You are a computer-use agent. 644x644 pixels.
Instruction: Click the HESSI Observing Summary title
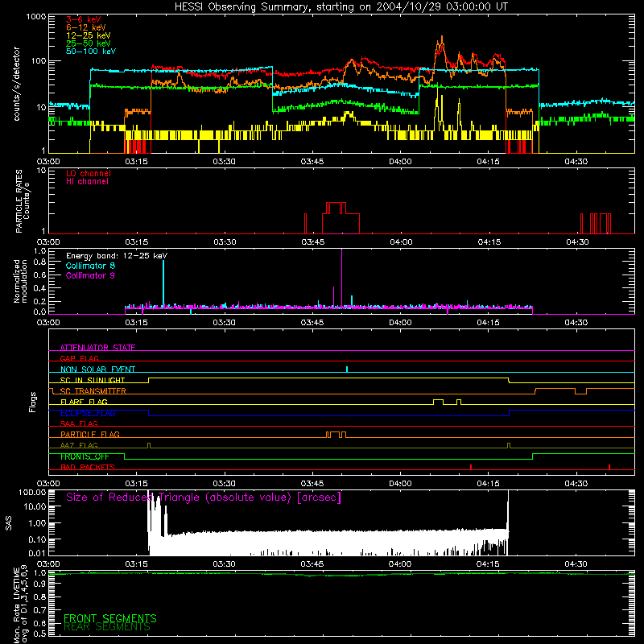pos(341,7)
